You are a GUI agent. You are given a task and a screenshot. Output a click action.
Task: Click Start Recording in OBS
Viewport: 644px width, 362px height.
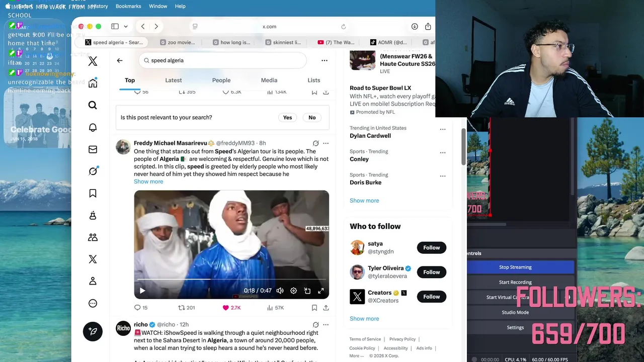pos(515,282)
